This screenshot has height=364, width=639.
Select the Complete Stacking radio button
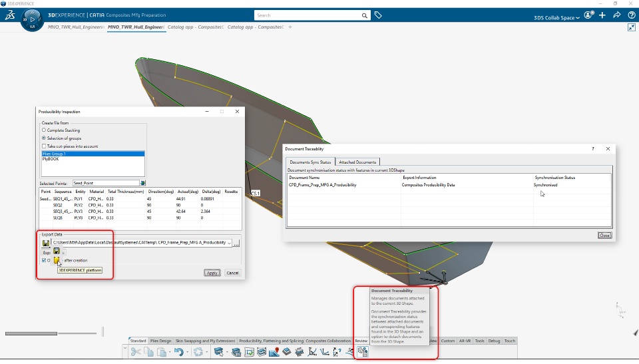[44, 130]
